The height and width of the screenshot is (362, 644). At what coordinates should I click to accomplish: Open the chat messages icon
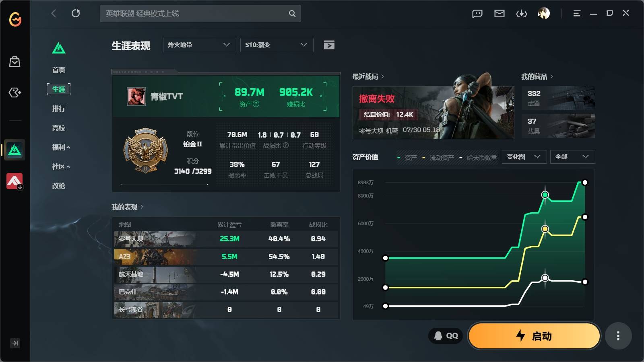477,14
